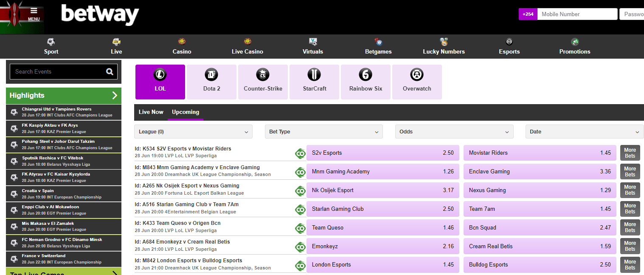Select the LOL game tile
The width and height of the screenshot is (644, 275).
point(160,82)
